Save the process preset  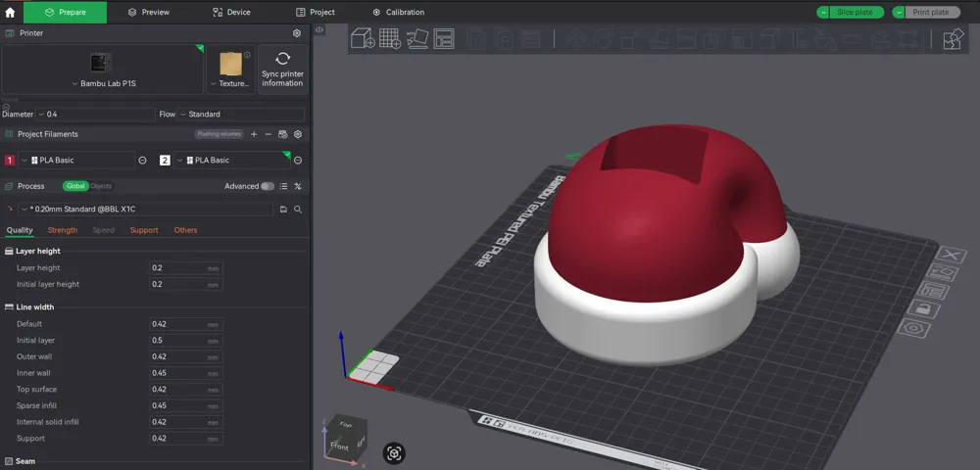(283, 210)
